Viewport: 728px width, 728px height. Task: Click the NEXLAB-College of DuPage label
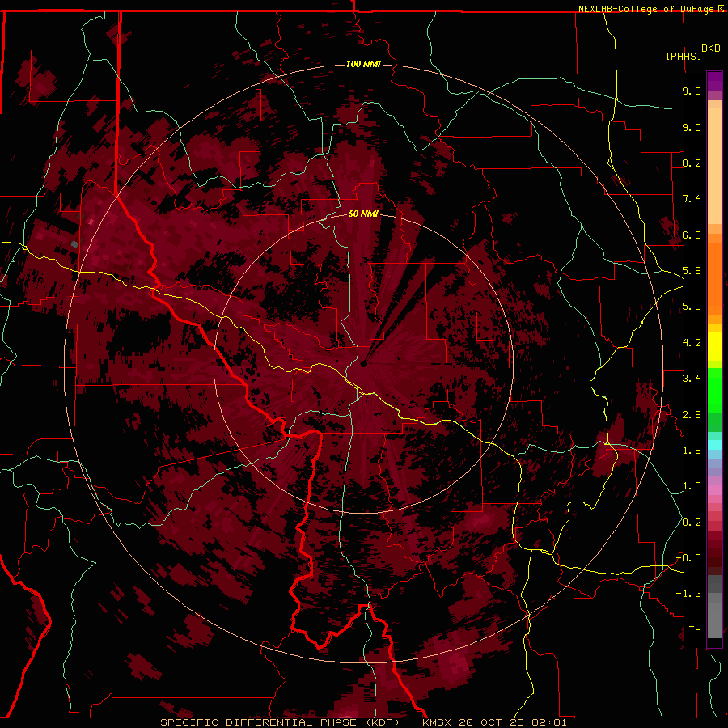(647, 9)
